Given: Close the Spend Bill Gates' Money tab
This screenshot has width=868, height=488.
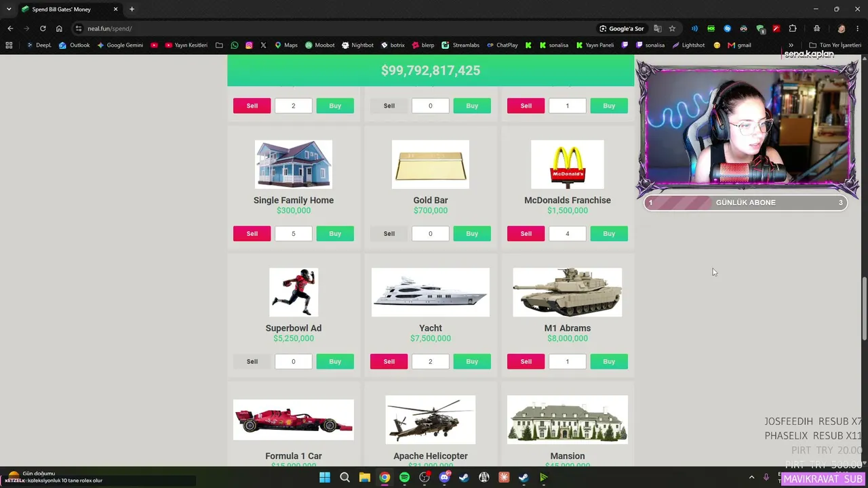Looking at the screenshot, I should pos(115,9).
